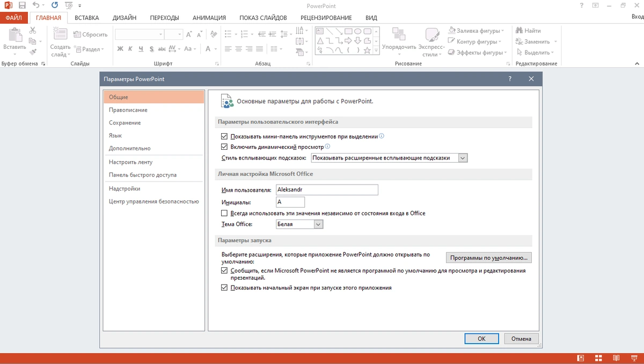Toggle Сообщить, если PowerPoint не является checkbox
This screenshot has height=364, width=644.
tap(225, 271)
